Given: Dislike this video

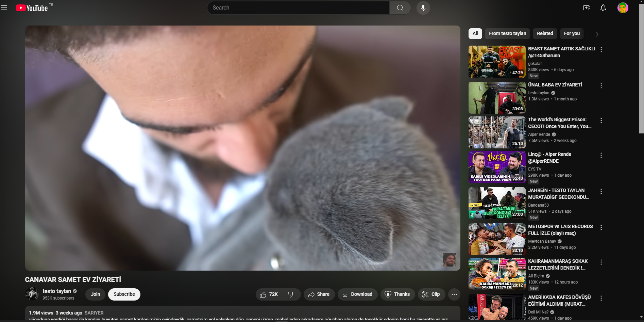Looking at the screenshot, I should tap(292, 294).
